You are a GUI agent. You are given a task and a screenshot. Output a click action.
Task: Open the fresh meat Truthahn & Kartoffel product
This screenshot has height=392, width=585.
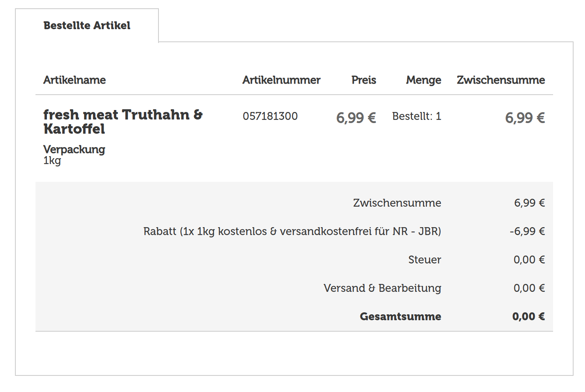click(123, 122)
